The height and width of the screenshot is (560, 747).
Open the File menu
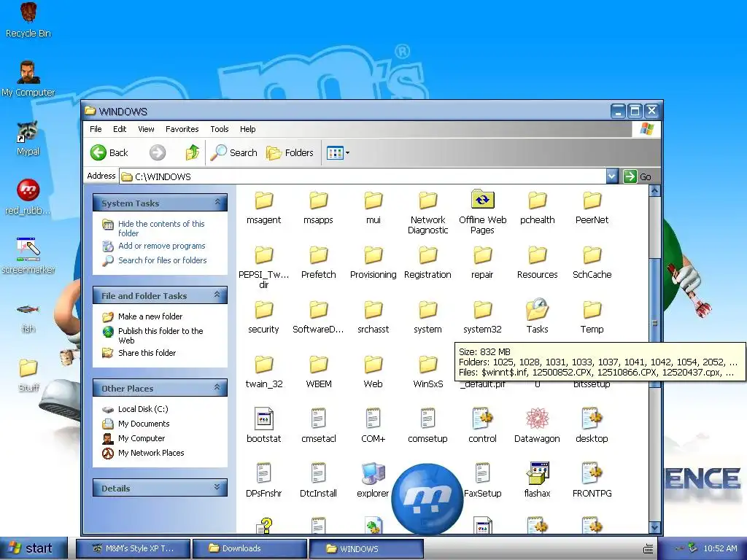pyautogui.click(x=96, y=129)
